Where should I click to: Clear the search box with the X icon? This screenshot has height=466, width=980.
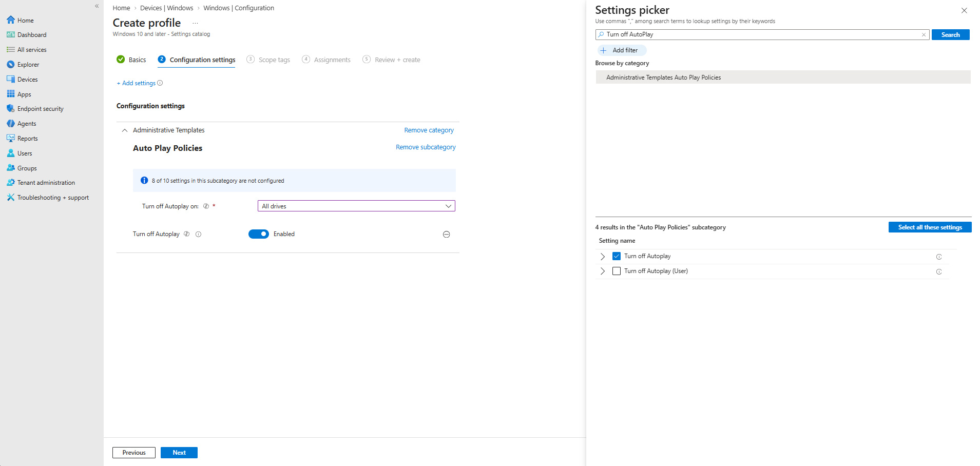924,35
